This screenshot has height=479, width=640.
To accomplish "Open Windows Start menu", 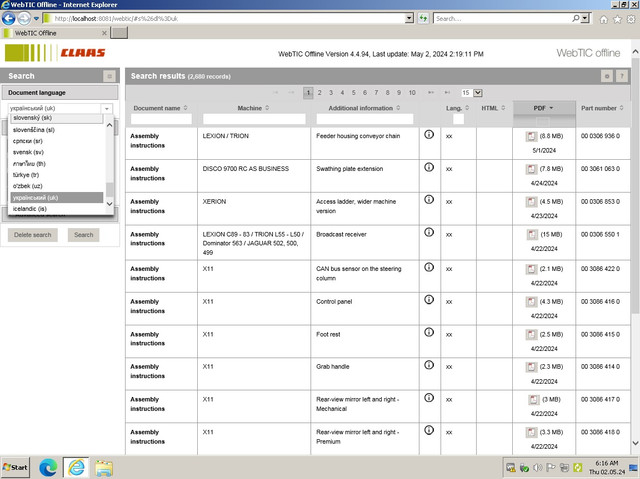I will [16, 468].
